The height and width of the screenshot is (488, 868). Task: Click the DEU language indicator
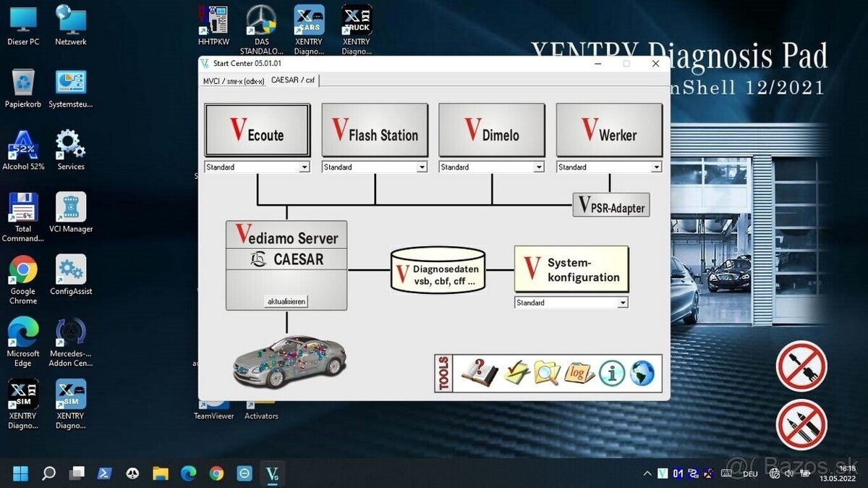pos(750,474)
